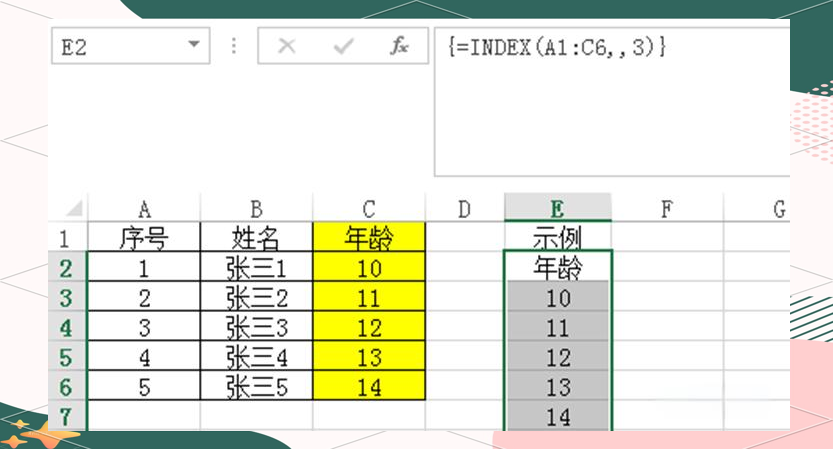
Task: Confirm formula entry with the checkmark icon
Action: (x=344, y=47)
